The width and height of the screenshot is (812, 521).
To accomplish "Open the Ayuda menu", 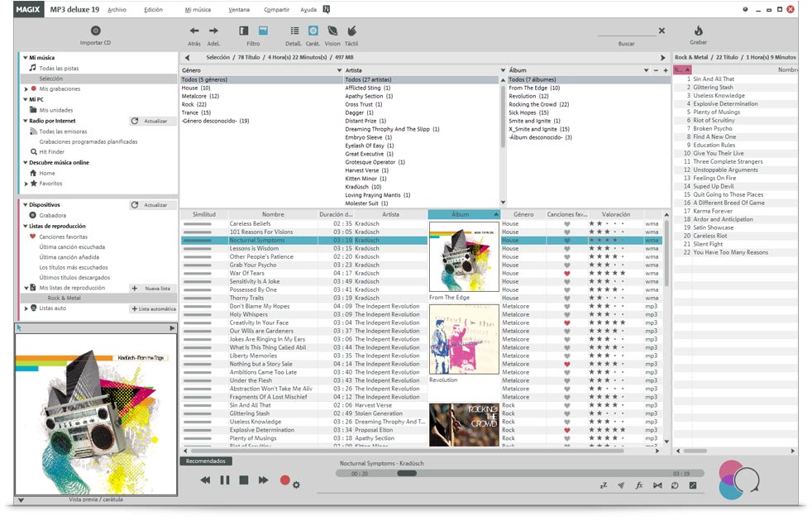I will [x=308, y=9].
